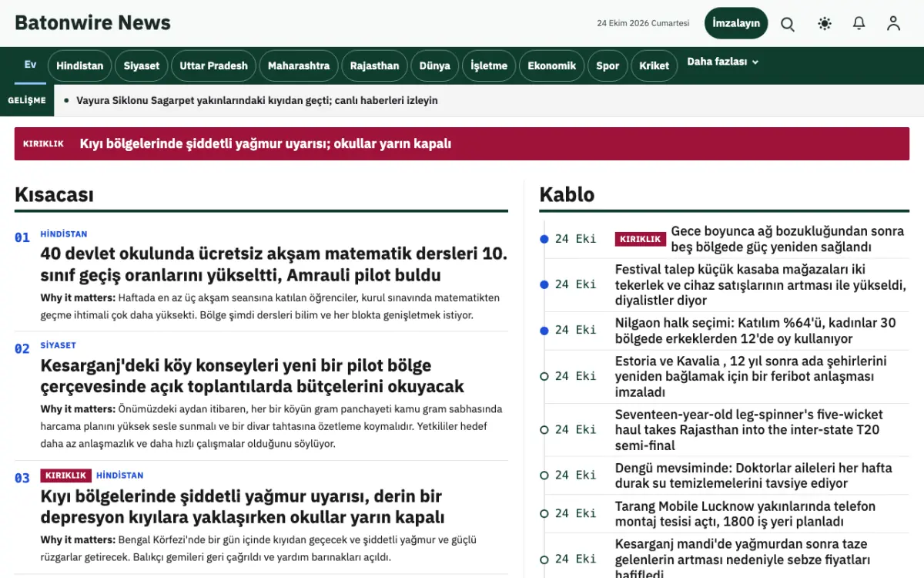The width and height of the screenshot is (924, 578).
Task: Click number 01 beside first story
Action: tap(22, 237)
